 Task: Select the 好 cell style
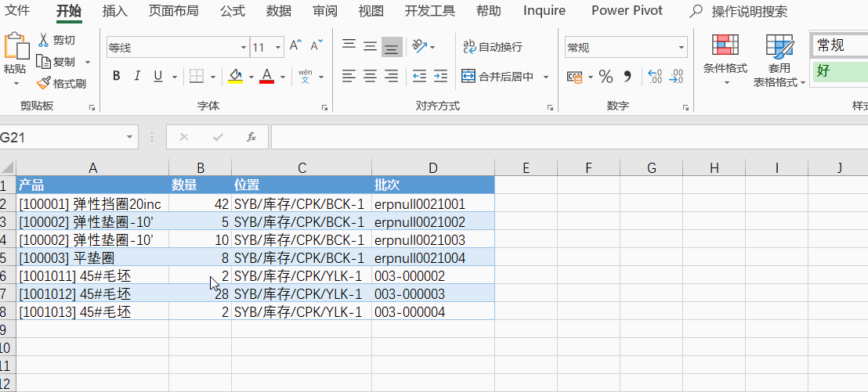point(839,71)
